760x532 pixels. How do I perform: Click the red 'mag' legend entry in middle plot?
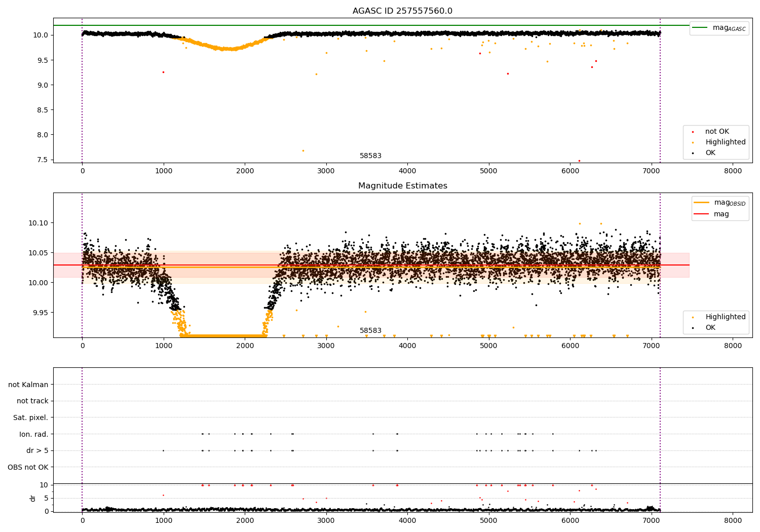point(711,214)
